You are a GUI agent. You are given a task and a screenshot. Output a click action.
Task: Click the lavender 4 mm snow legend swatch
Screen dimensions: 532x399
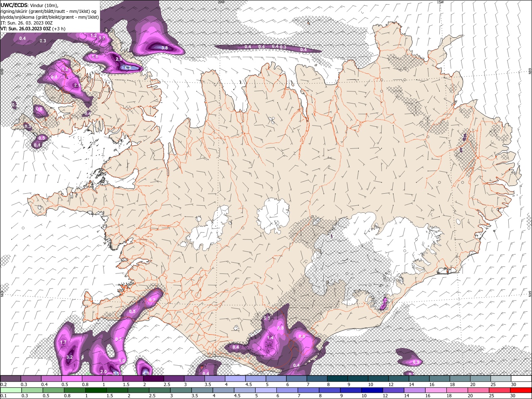(235, 379)
